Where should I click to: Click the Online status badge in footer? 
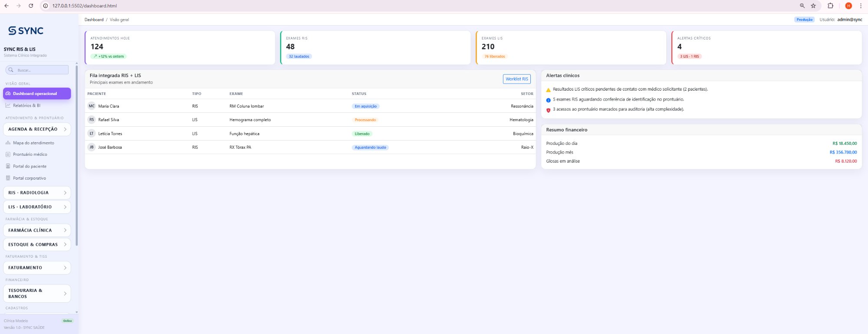coord(68,321)
